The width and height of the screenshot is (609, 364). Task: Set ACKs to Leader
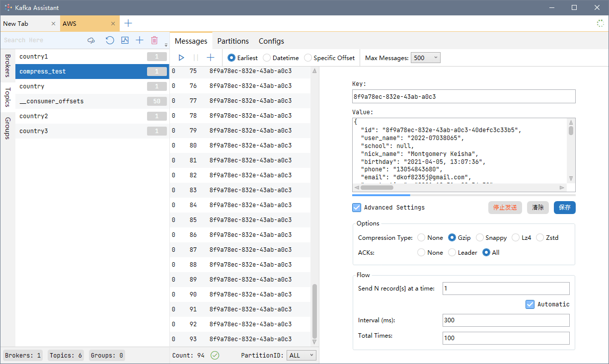(452, 252)
